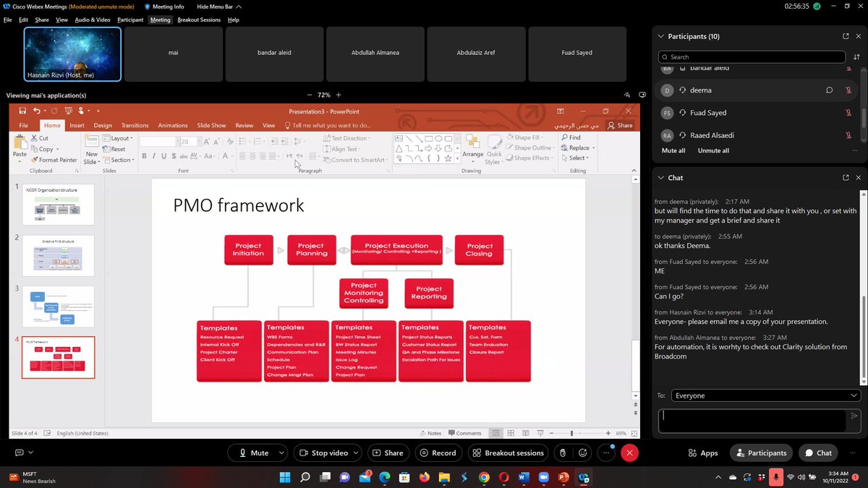Open the Participant menu
Image resolution: width=868 pixels, height=488 pixels.
(130, 20)
